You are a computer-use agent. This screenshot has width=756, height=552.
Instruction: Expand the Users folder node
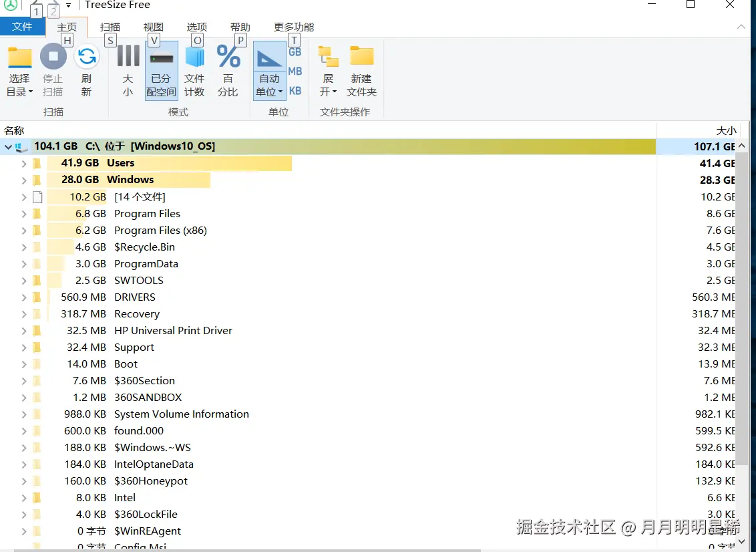pyautogui.click(x=23, y=164)
